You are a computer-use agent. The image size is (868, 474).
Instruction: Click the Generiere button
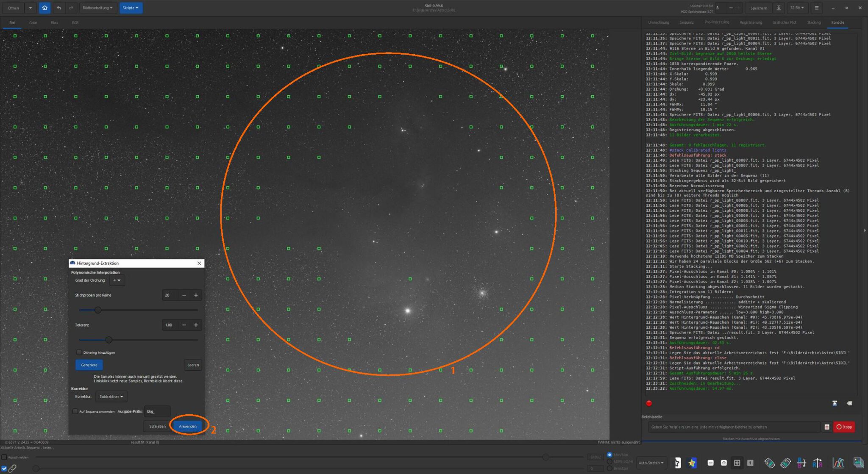point(89,365)
